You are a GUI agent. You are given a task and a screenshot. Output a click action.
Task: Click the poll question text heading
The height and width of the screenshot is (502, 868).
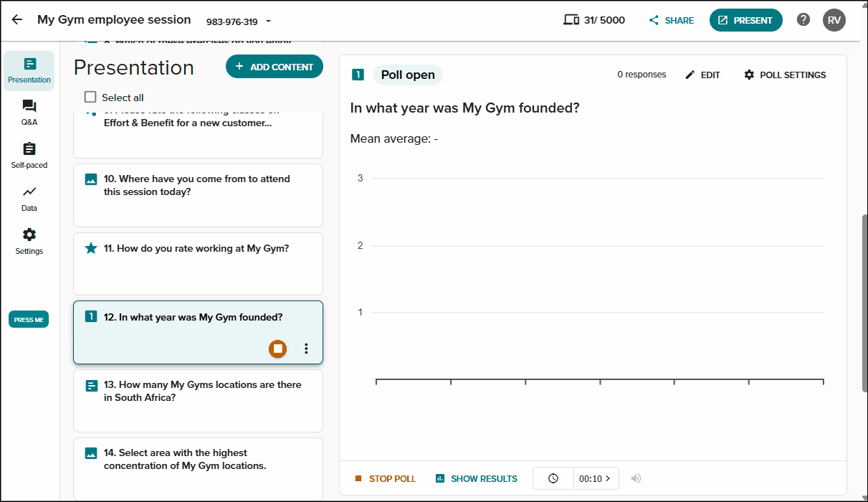click(464, 108)
